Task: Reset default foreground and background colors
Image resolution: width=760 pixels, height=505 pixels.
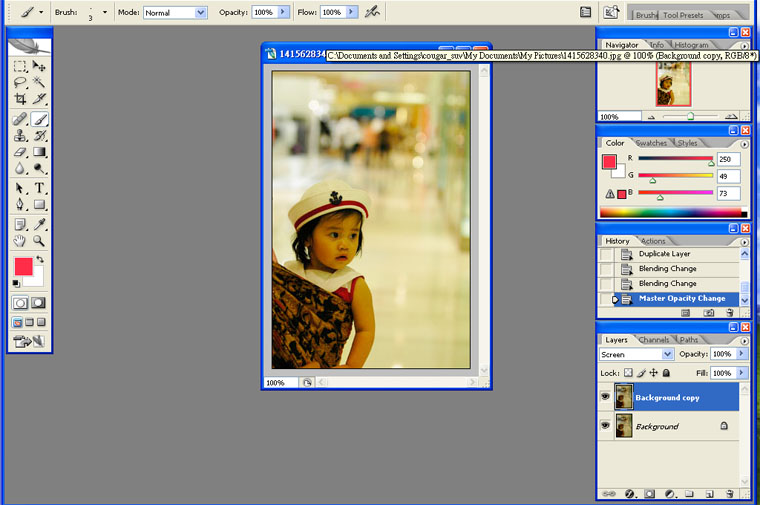Action: (x=16, y=284)
